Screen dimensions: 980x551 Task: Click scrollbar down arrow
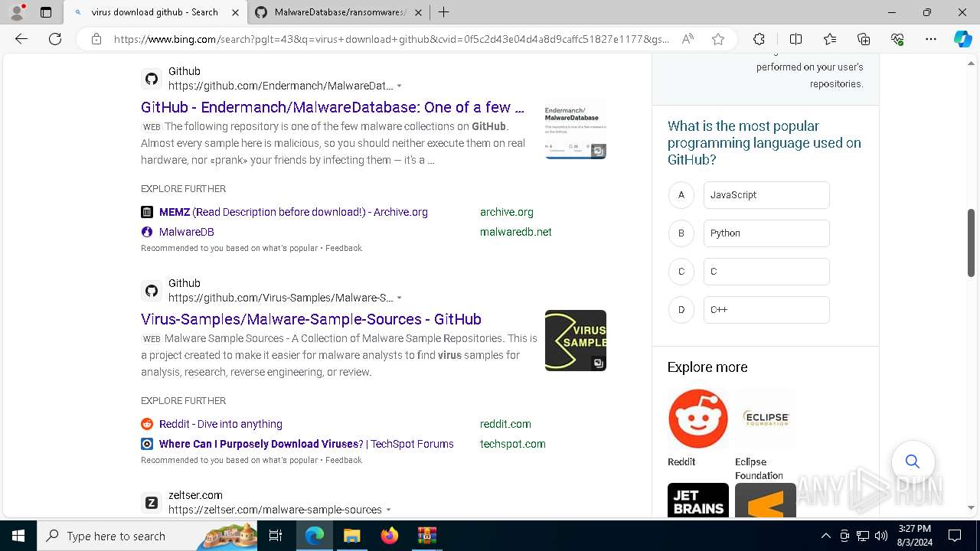coord(972,507)
